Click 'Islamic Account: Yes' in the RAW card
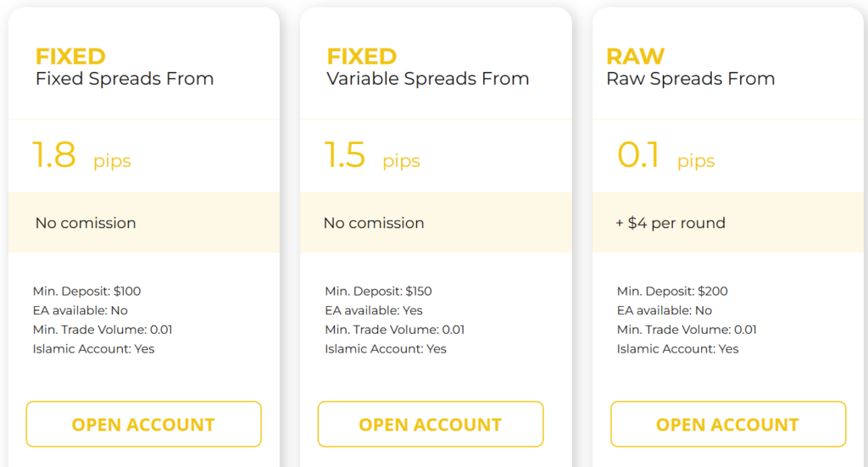 [678, 349]
